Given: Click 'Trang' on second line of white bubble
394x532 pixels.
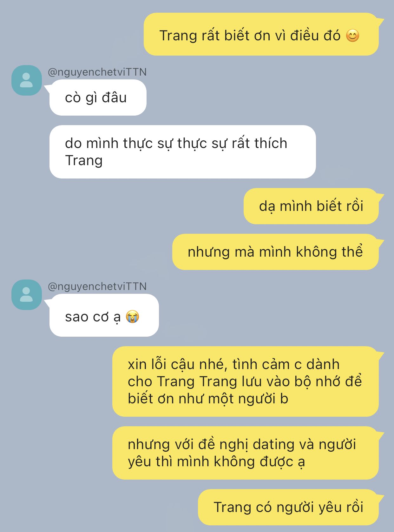Looking at the screenshot, I should 84,161.
